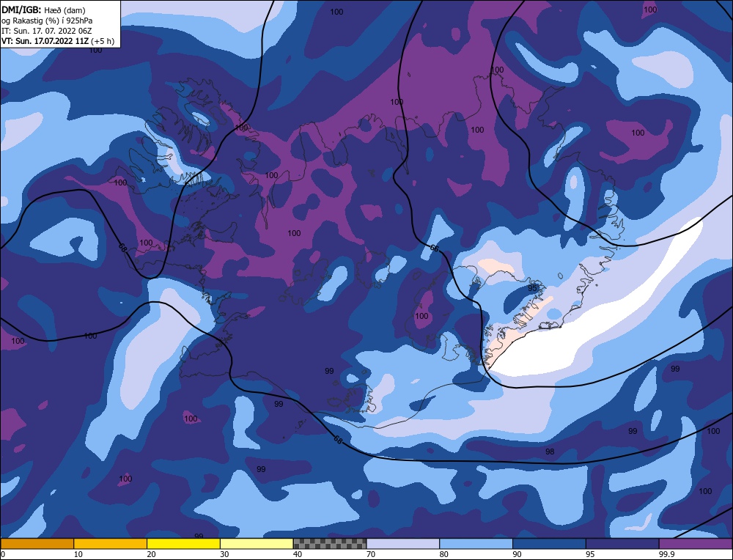The width and height of the screenshot is (733, 560).
Task: Click the orange 10–20 legend swatch
Action: [x=111, y=544]
